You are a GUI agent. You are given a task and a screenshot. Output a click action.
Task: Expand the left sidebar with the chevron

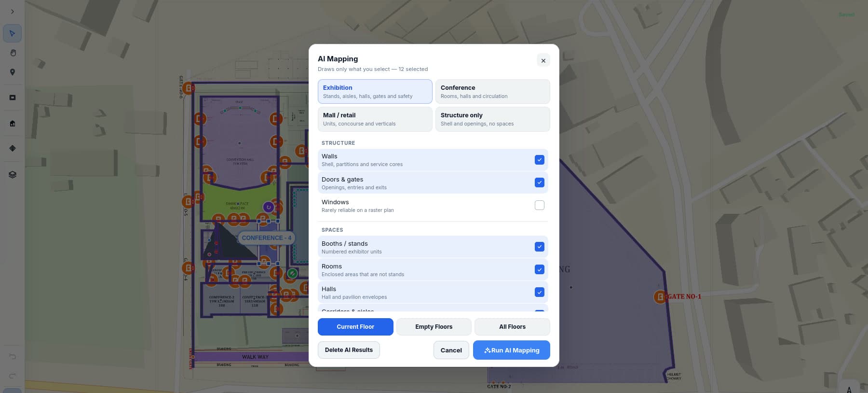(12, 12)
